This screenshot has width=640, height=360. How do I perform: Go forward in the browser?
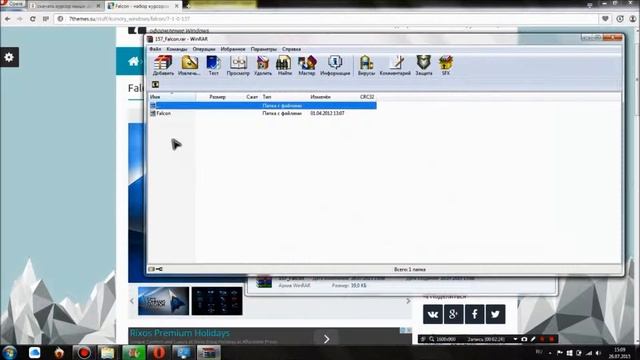(x=20, y=19)
